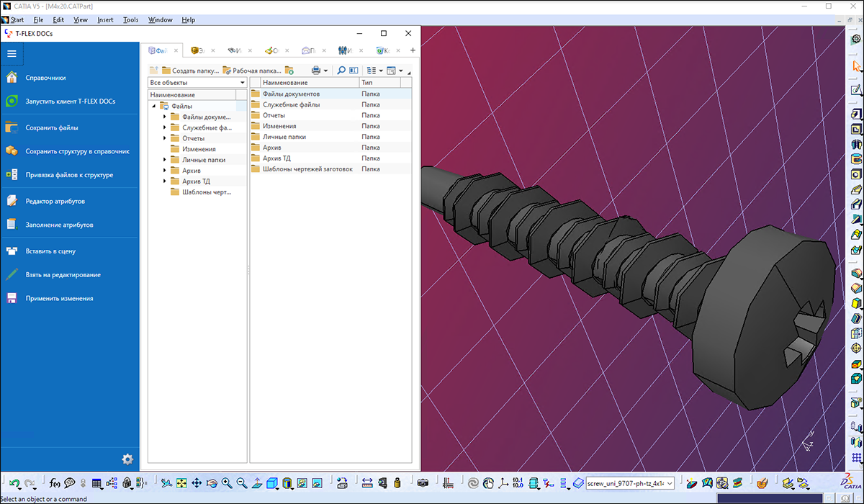Click the Normal View icon
This screenshot has height=504, width=864.
[x=257, y=483]
